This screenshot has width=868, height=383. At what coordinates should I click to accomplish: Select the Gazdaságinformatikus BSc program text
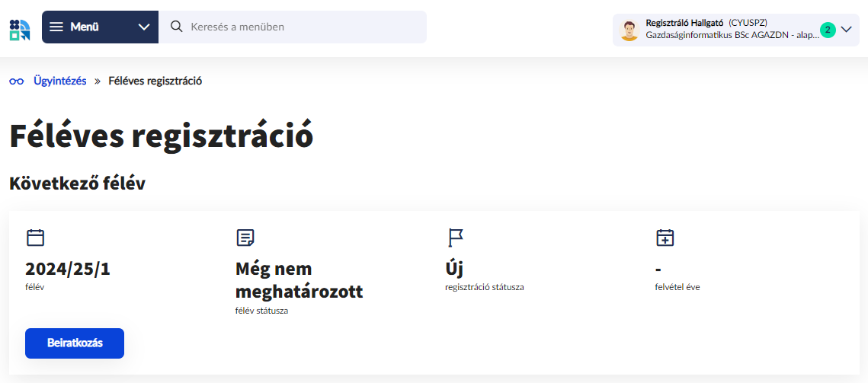point(732,36)
